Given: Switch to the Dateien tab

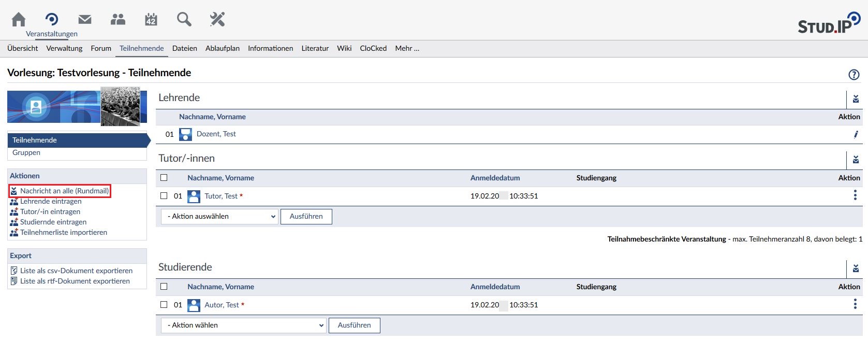Looking at the screenshot, I should click(184, 48).
